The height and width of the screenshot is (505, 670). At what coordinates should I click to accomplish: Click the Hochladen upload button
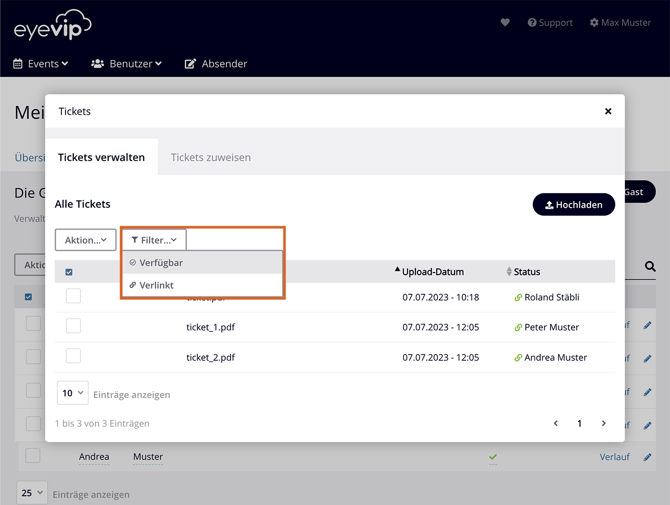tap(573, 205)
